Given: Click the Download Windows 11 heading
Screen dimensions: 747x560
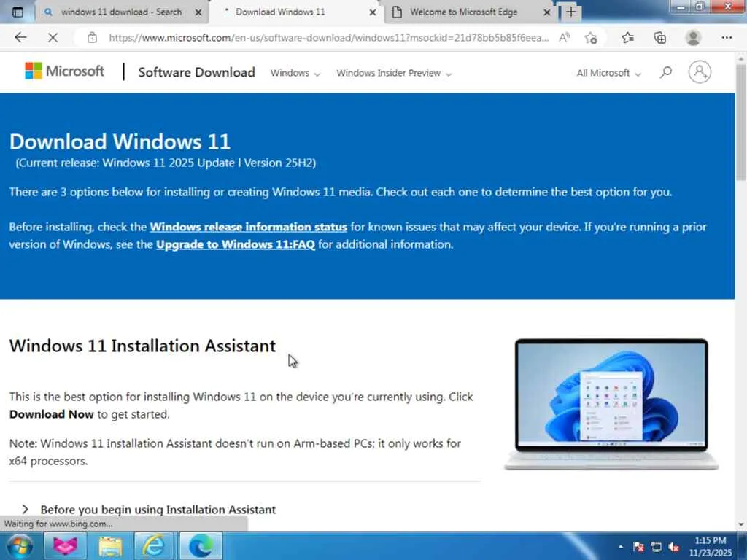Looking at the screenshot, I should (120, 141).
